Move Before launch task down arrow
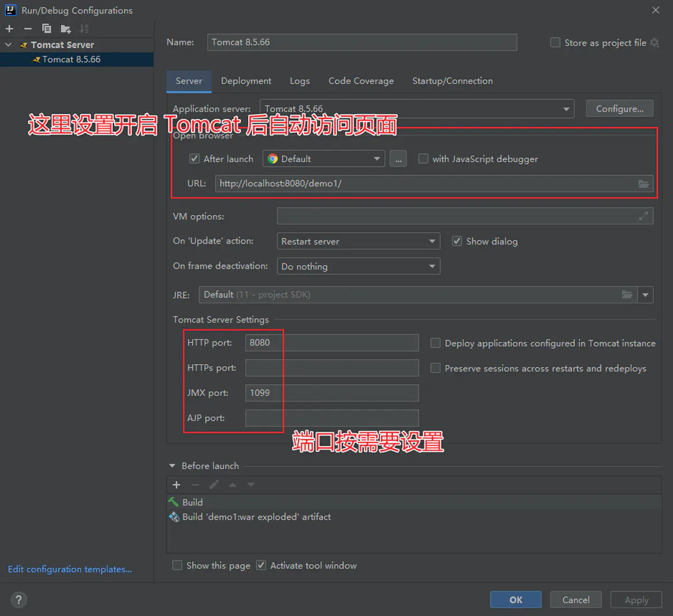 [x=251, y=485]
